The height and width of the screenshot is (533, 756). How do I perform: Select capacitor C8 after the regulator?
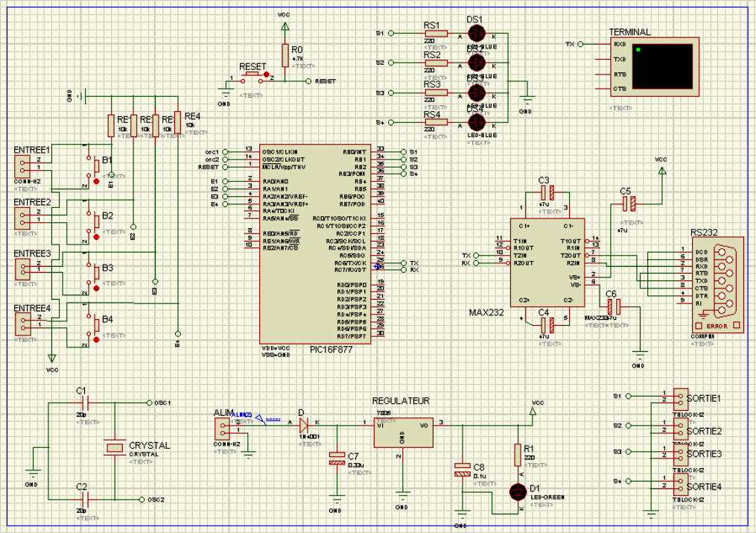462,470
